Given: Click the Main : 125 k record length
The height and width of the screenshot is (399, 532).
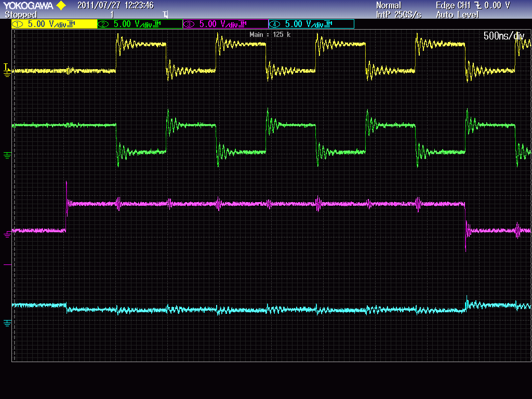Looking at the screenshot, I should pos(270,35).
